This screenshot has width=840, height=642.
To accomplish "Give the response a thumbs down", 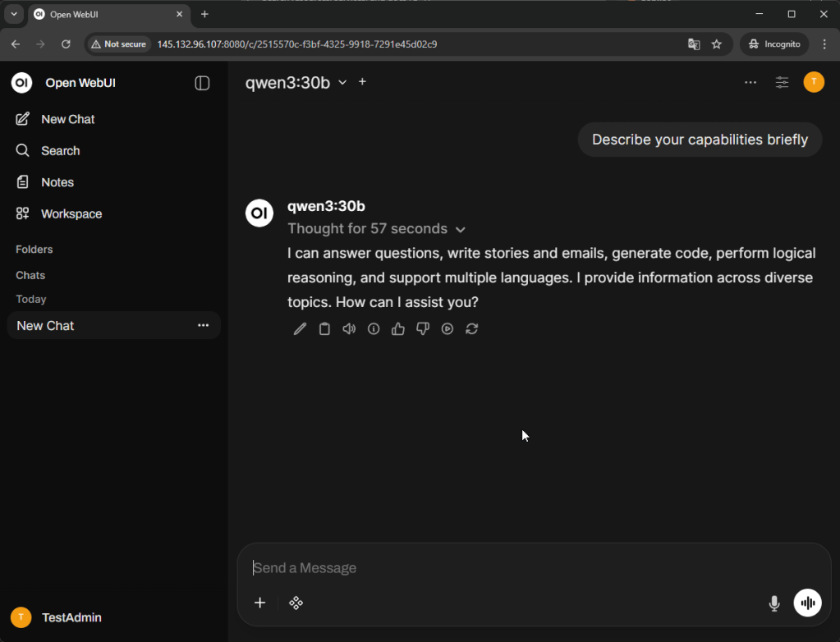I will pos(423,329).
